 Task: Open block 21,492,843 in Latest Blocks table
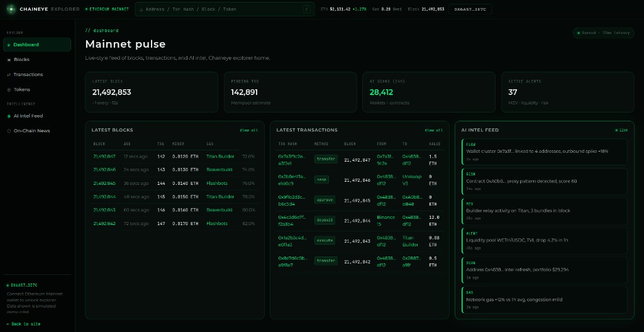click(x=104, y=210)
